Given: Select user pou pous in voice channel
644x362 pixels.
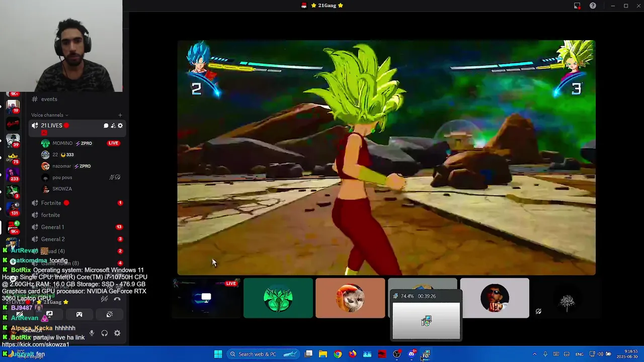Looking at the screenshot, I should point(62,177).
